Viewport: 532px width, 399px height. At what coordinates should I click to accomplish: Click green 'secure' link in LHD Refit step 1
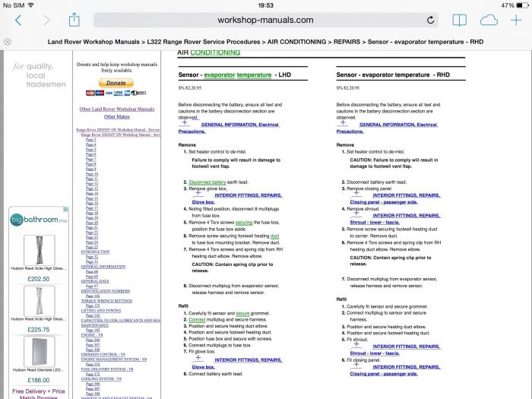pos(242,313)
